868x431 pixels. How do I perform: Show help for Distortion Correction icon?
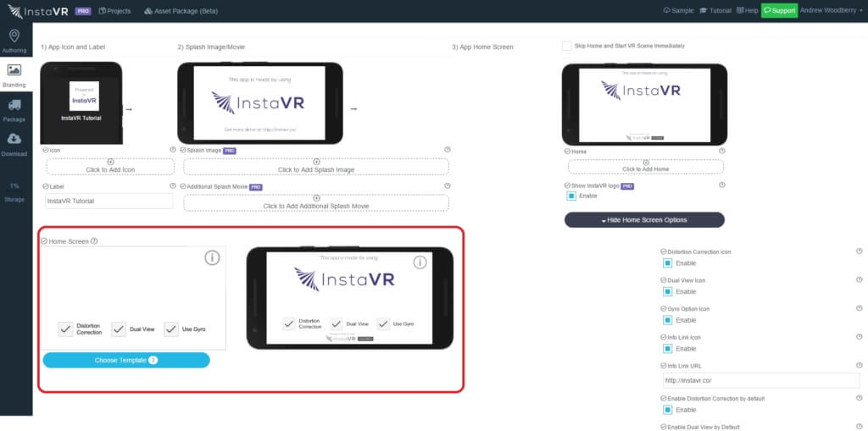tap(860, 251)
